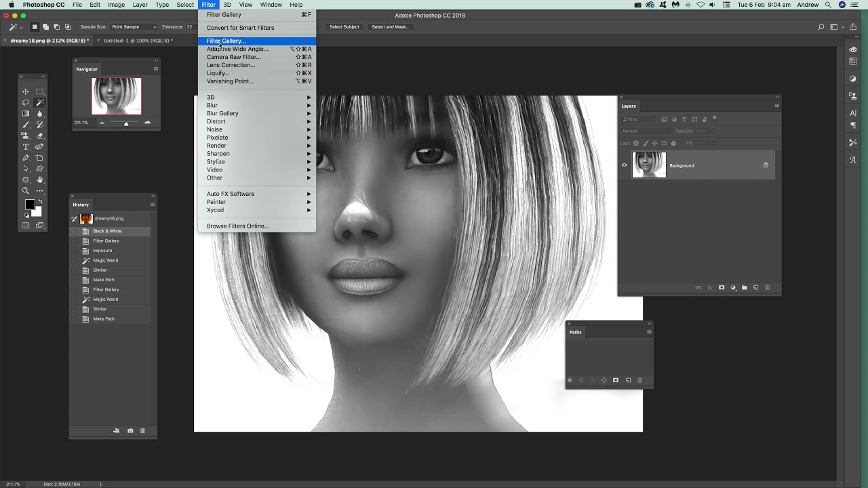
Task: Toggle history brush source for Black & White
Action: click(x=75, y=231)
